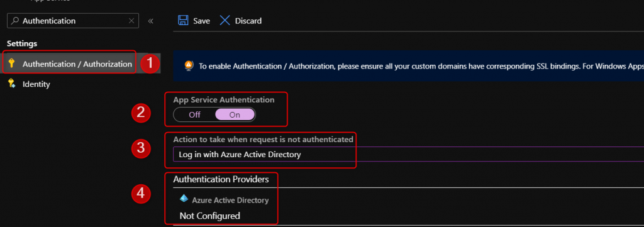The height and width of the screenshot is (227, 644).
Task: Switch App Service Authentication to Off
Action: pos(195,115)
